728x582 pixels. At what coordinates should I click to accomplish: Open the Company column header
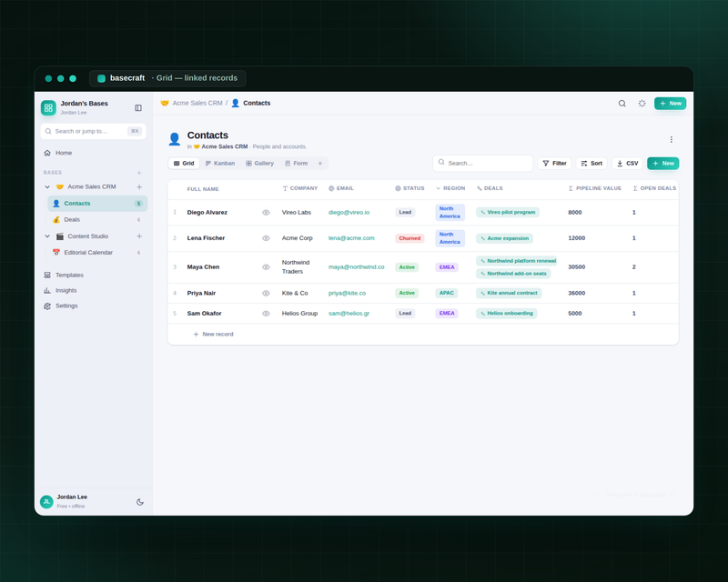(x=300, y=188)
